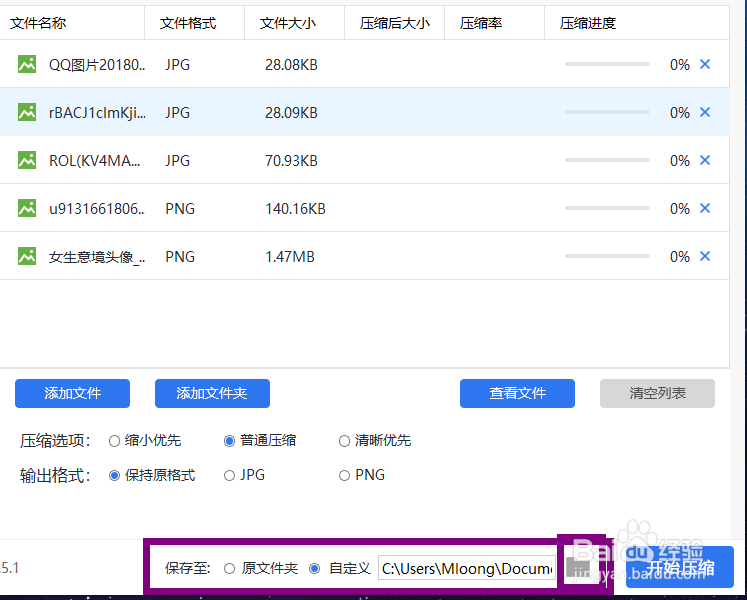Remove u9131661806 file from list
Screen dimensions: 747x600
tap(705, 208)
